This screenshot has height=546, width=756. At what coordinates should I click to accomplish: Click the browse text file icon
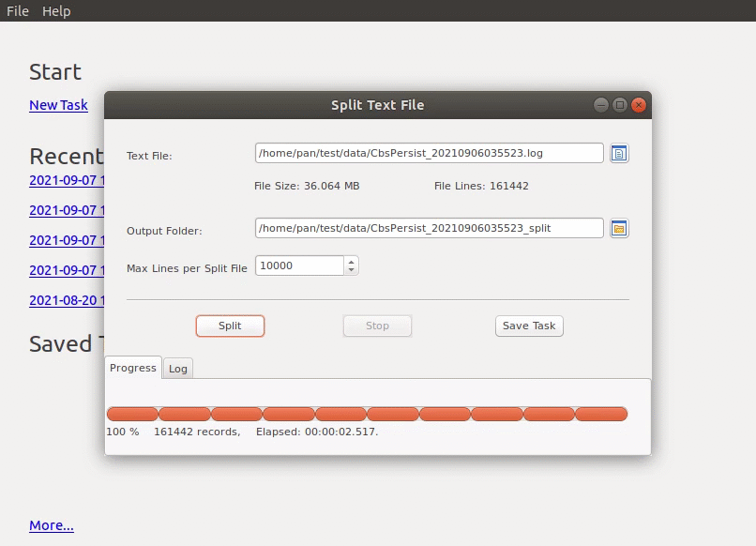618,153
